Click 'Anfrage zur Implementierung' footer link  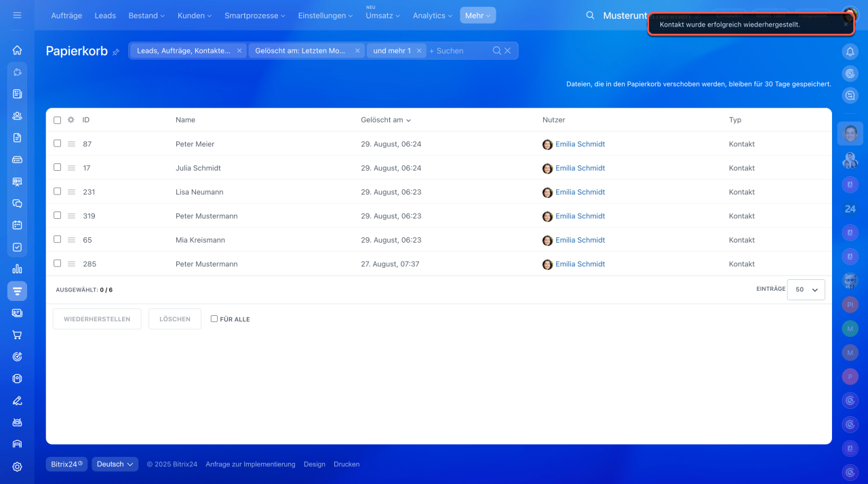[x=250, y=464]
